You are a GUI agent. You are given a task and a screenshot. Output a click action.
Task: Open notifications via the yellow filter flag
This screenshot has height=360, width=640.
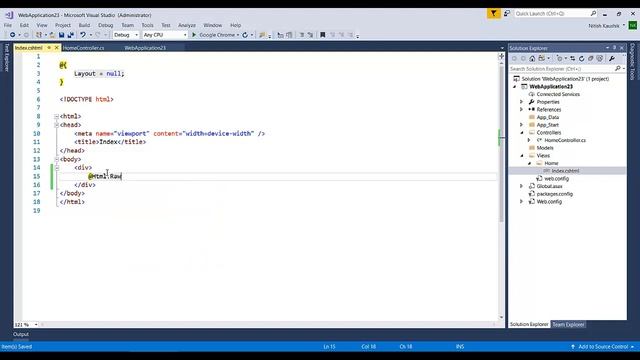tap(493, 13)
